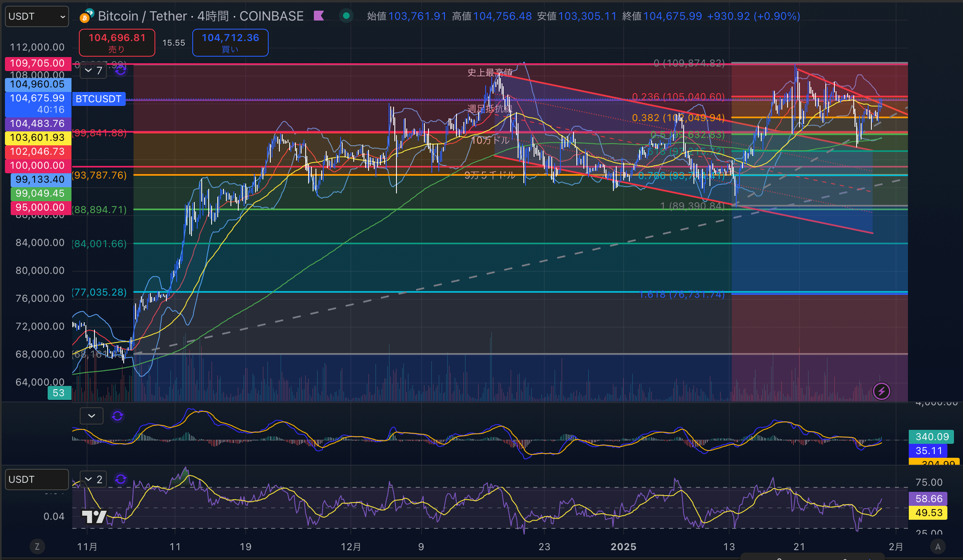Click the 100,000.00 price label

pos(38,165)
